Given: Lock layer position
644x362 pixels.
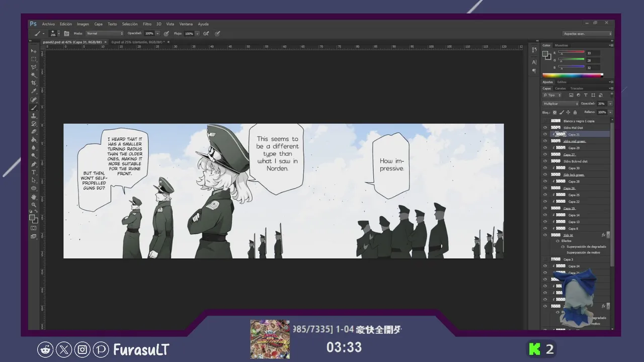Looking at the screenshot, I should pyautogui.click(x=569, y=113).
